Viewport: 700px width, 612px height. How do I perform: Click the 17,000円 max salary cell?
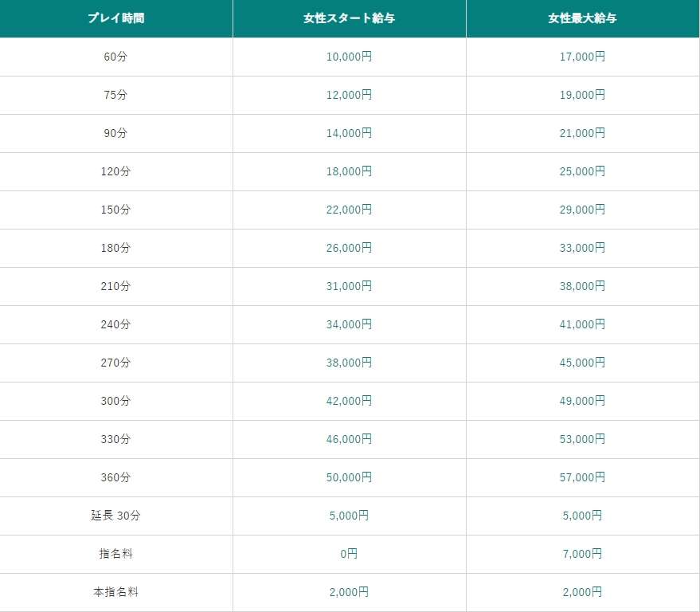point(583,57)
